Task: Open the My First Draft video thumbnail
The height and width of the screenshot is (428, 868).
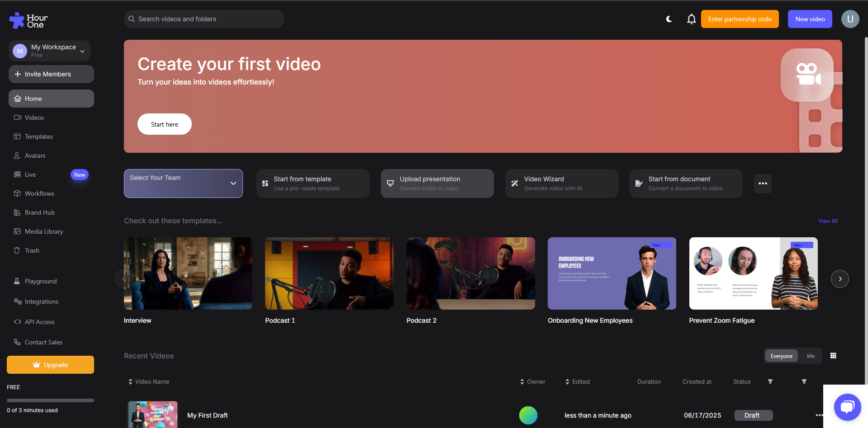Action: tap(152, 414)
